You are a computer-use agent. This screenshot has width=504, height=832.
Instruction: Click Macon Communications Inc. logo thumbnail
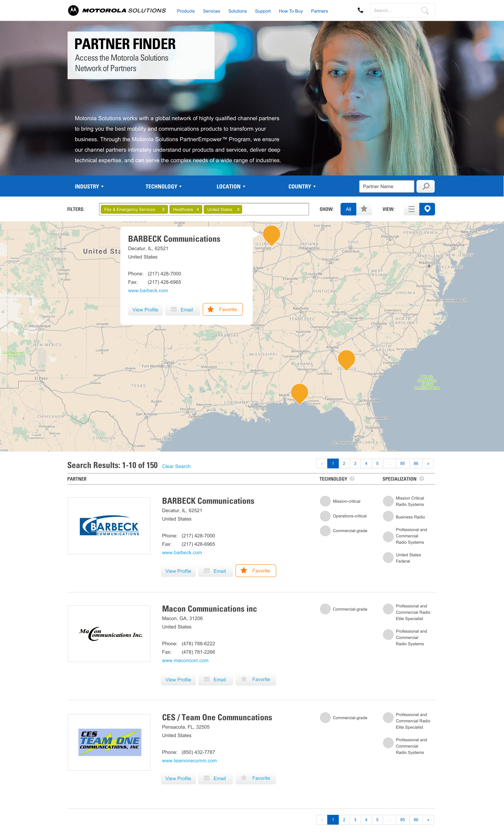click(109, 633)
